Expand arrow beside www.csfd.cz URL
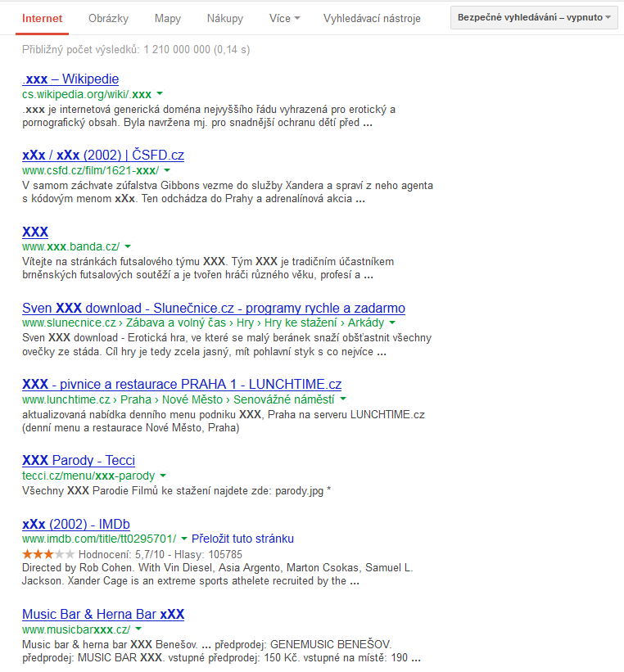Image resolution: width=624 pixels, height=672 pixels. (x=166, y=170)
